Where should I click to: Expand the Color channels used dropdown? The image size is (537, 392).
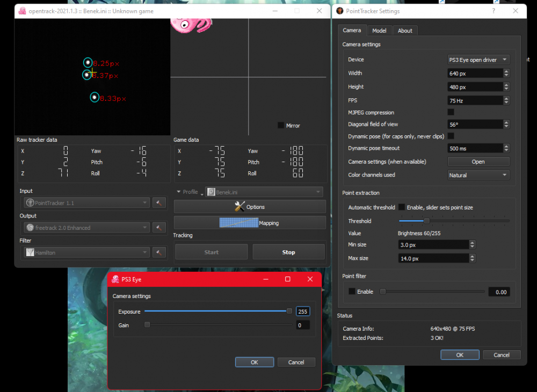click(x=478, y=175)
